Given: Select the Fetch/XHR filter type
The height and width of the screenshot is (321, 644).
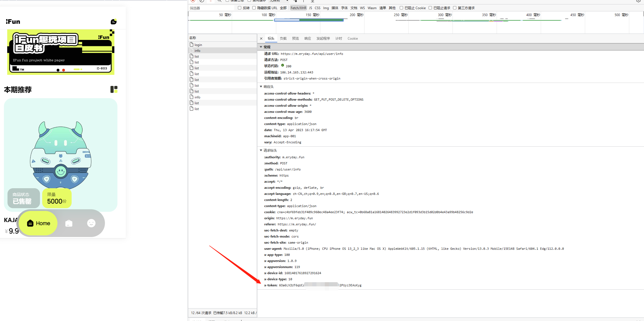Looking at the screenshot, I should point(298,8).
